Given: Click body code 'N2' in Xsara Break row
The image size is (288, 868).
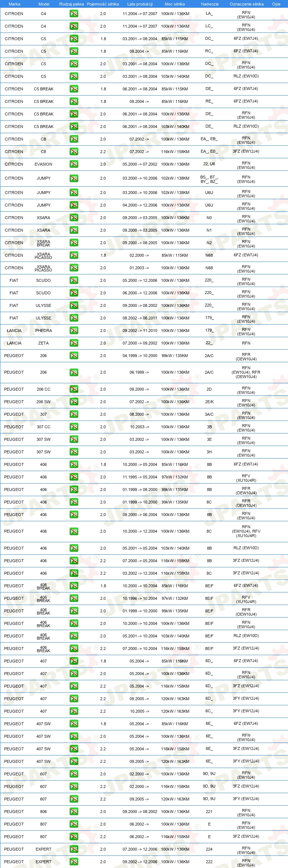Looking at the screenshot, I should (x=209, y=243).
